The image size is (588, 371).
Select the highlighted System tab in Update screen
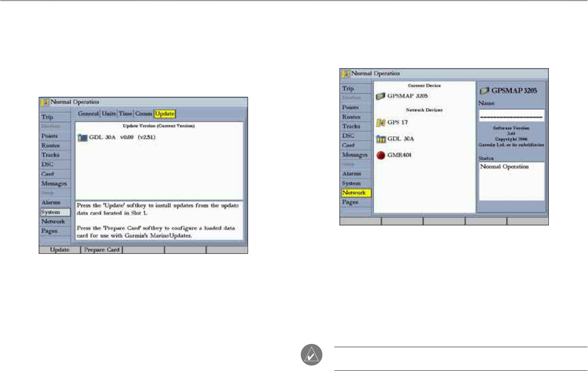(55, 212)
